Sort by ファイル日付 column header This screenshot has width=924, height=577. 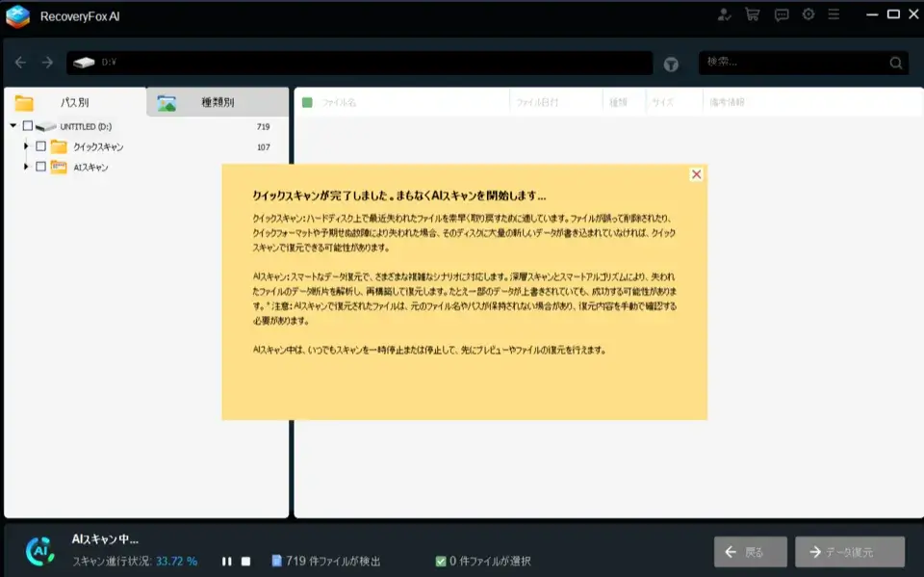click(537, 103)
